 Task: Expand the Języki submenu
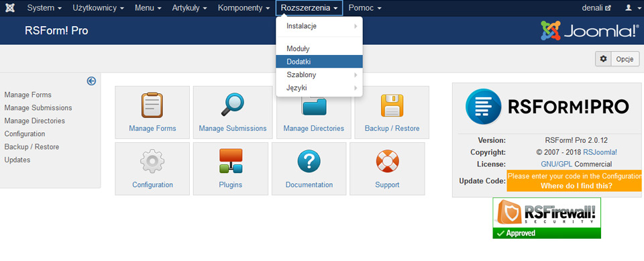(x=319, y=87)
